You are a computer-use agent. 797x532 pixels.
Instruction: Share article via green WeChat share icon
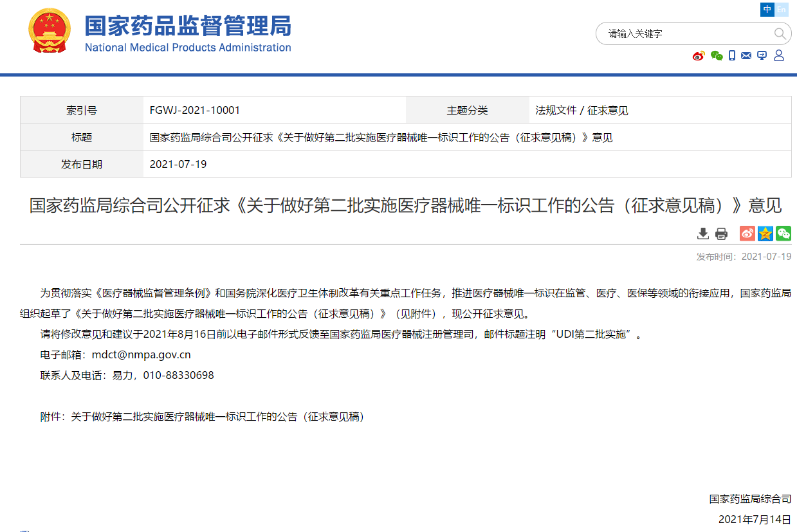click(x=783, y=234)
